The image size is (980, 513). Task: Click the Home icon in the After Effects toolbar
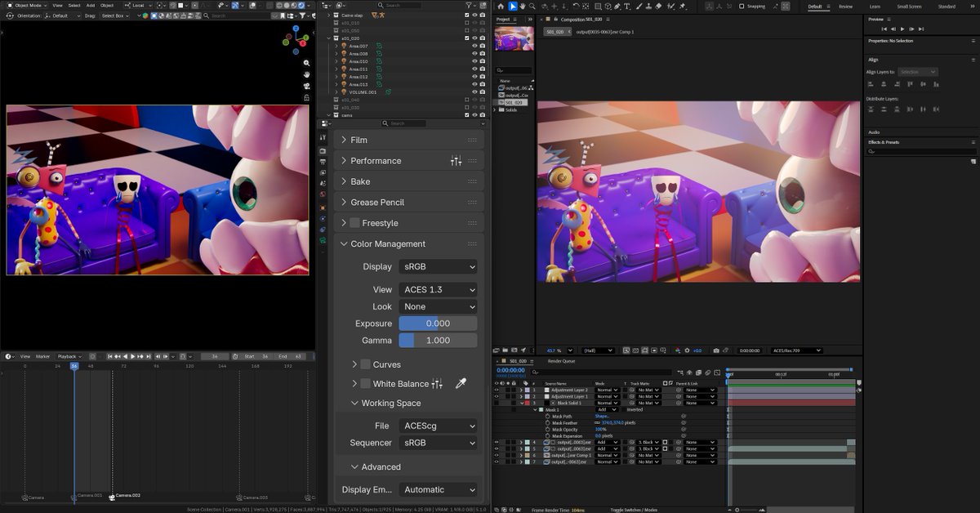(500, 6)
